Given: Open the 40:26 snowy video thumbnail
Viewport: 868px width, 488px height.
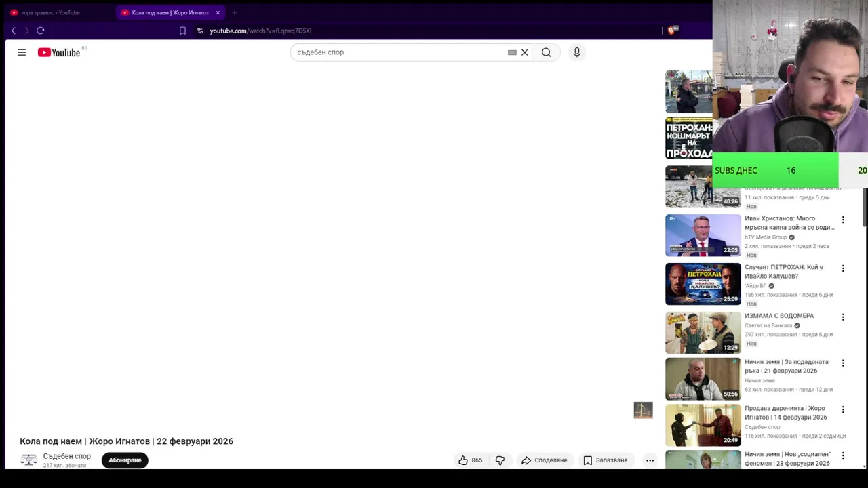Looking at the screenshot, I should coord(703,186).
